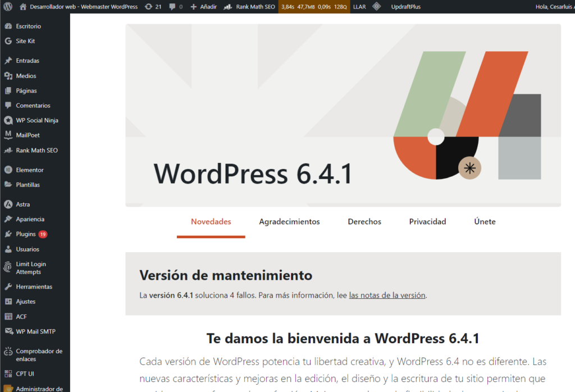Click the Escritorio dashboard icon in sidebar
Image resolution: width=575 pixels, height=392 pixels.
click(8, 26)
